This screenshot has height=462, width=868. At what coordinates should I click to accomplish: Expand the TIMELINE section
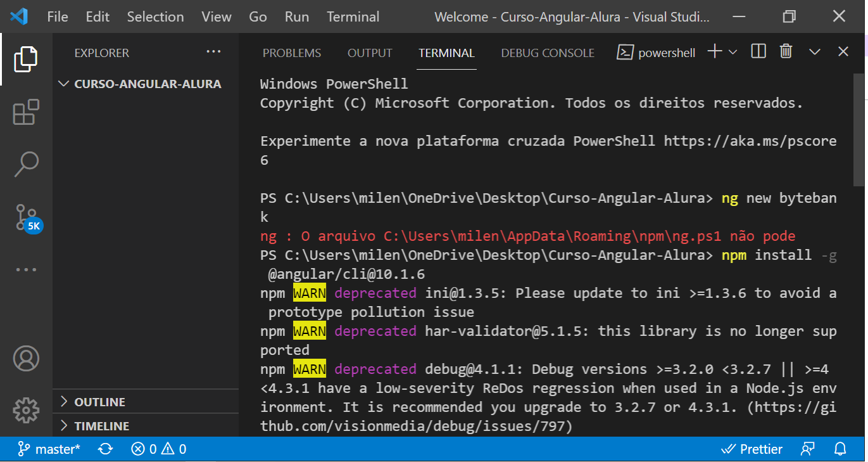pos(146,426)
